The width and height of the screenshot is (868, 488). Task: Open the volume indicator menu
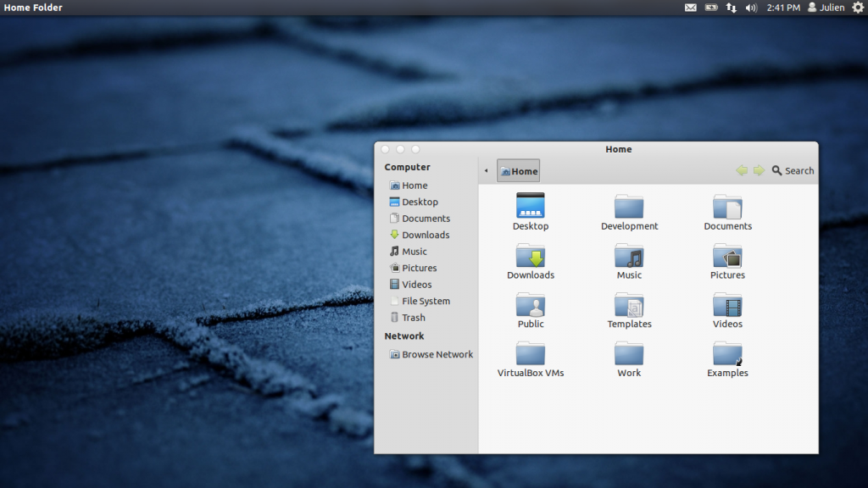(x=750, y=8)
